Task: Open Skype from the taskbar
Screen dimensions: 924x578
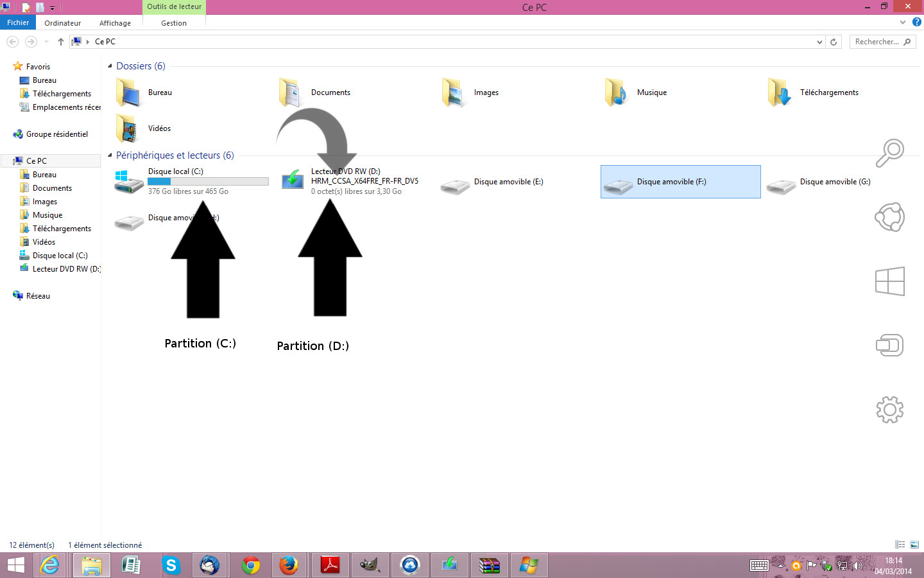Action: coord(171,565)
